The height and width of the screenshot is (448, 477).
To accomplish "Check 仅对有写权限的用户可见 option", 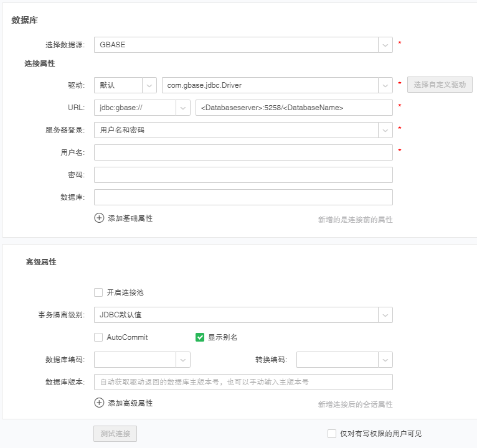I will pos(332,434).
